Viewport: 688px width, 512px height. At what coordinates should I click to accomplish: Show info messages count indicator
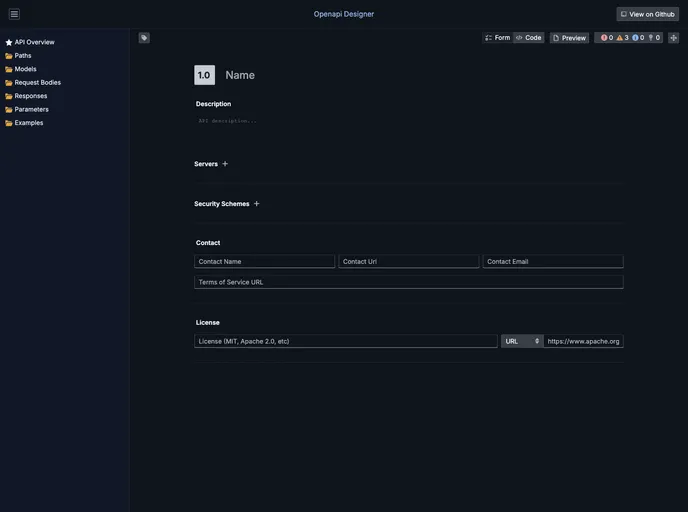(638, 38)
